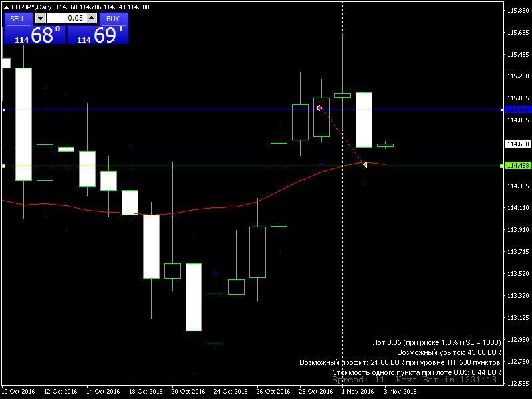Click the '20 Oct 2016' date label
Screen dimensions: 532x399
pyautogui.click(x=188, y=391)
